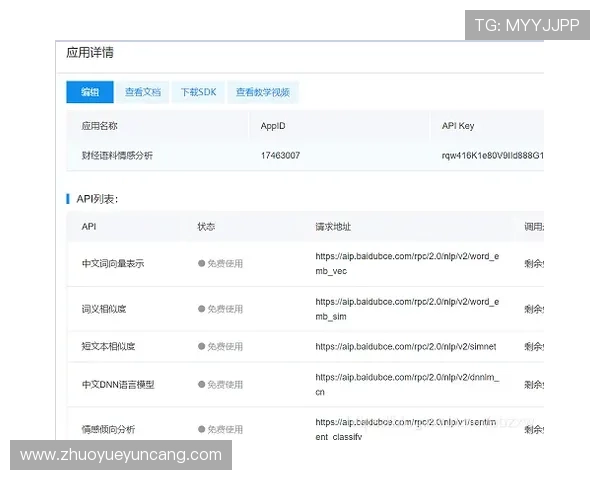Select the 应用详情 page heading
This screenshot has width=600, height=480.
click(x=90, y=52)
